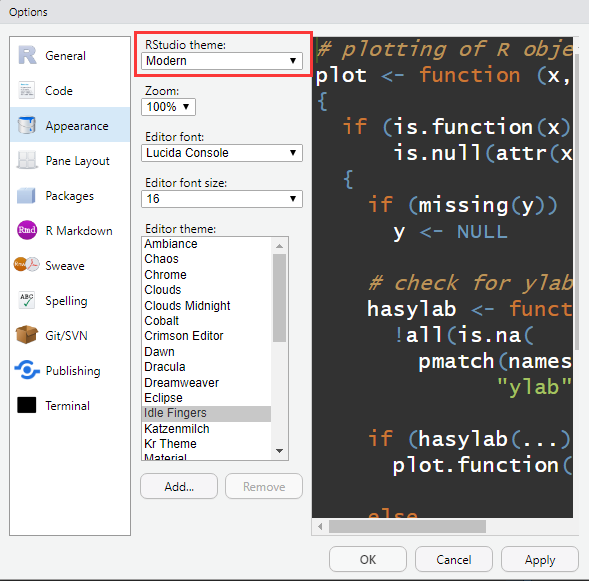Select Katzenmilch editor theme
The image size is (589, 581).
tap(206, 429)
